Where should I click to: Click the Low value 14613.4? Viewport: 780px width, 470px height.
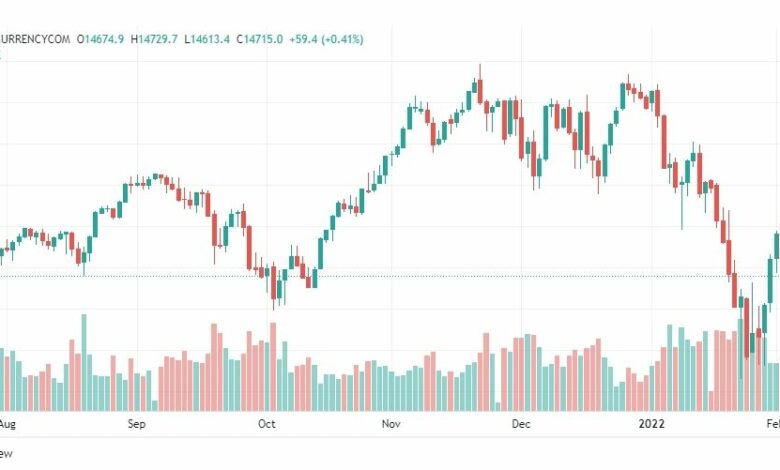click(207, 39)
